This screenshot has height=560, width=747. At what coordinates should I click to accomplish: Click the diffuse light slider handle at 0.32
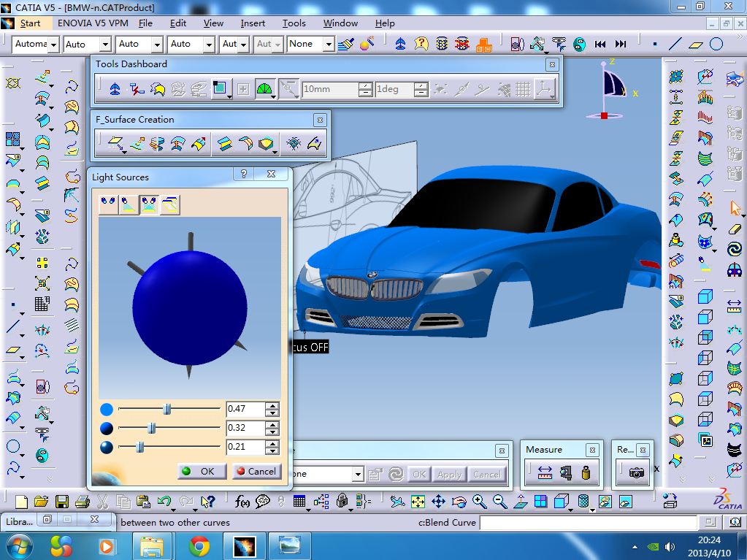coord(151,428)
